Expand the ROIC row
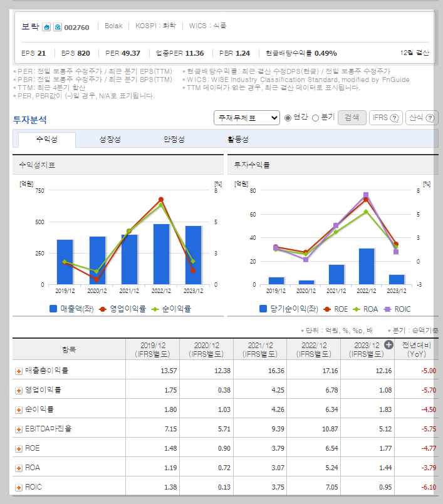Image resolution: width=443 pixels, height=504 pixels. pyautogui.click(x=19, y=488)
